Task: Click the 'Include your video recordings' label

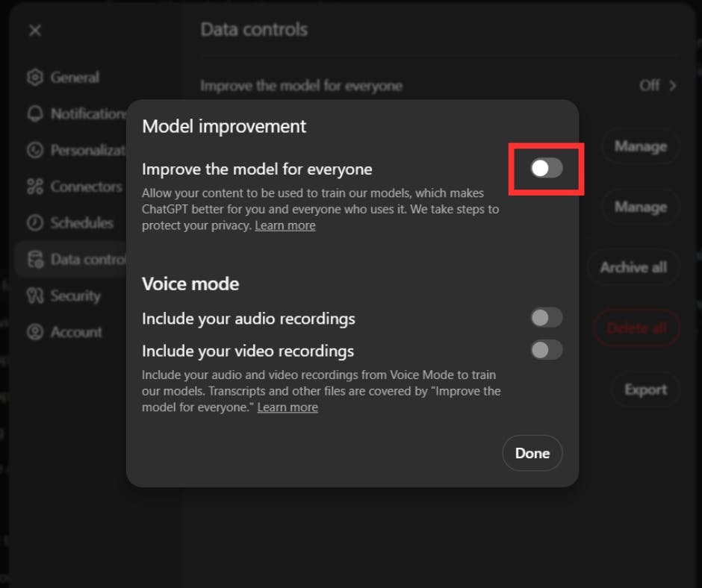Action: coord(248,351)
